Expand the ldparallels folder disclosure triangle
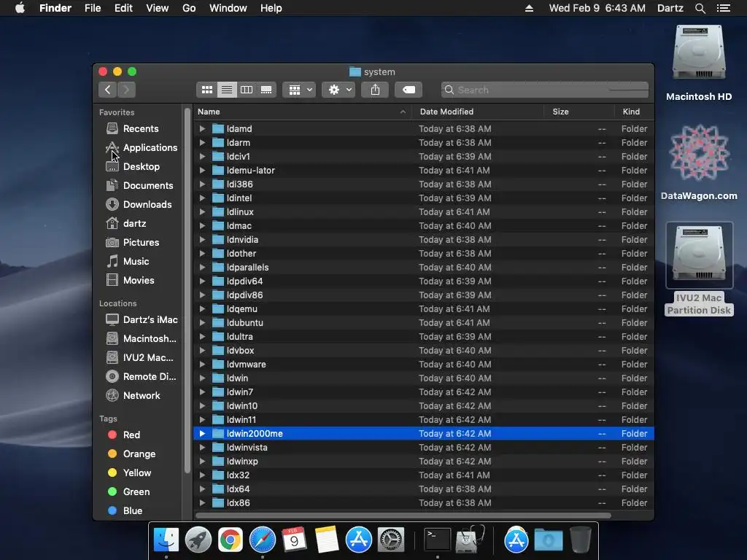Viewport: 747px width, 560px height. [202, 267]
